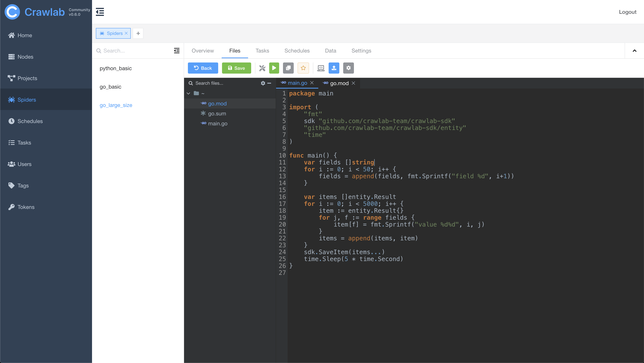
Task: Add a new tab with the plus button
Action: 138,33
